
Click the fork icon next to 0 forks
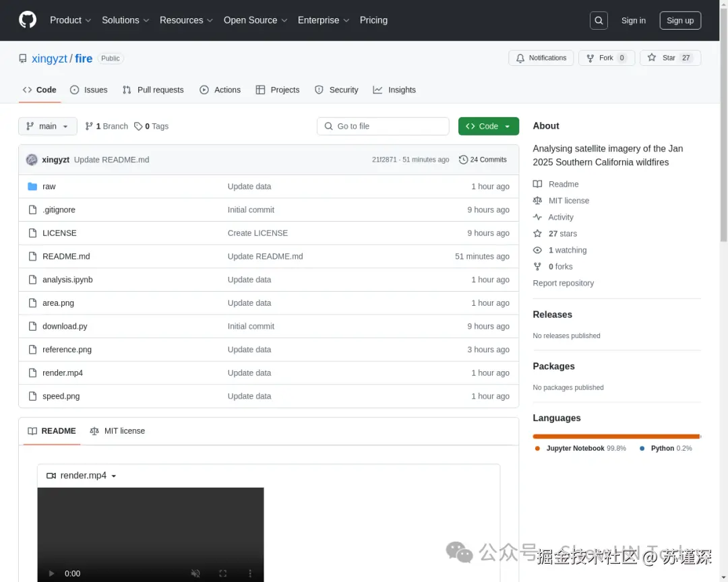coord(537,266)
